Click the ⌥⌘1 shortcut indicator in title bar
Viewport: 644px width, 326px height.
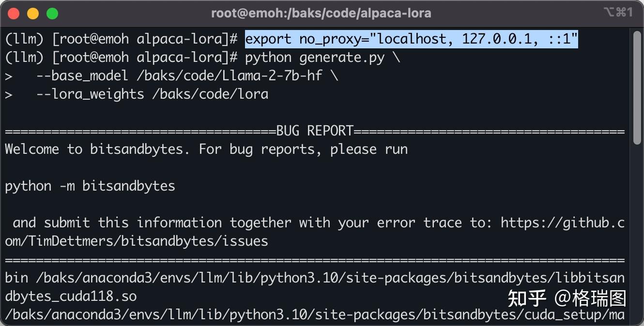coord(618,13)
